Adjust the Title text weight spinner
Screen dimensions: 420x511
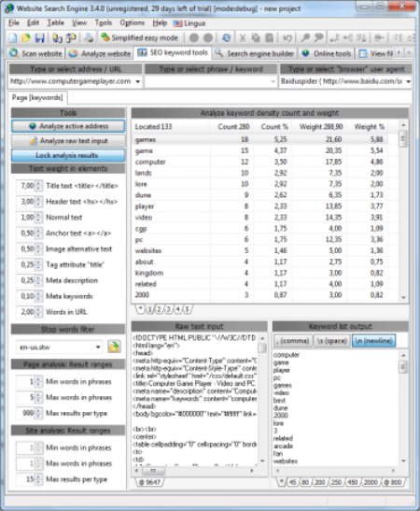38,186
